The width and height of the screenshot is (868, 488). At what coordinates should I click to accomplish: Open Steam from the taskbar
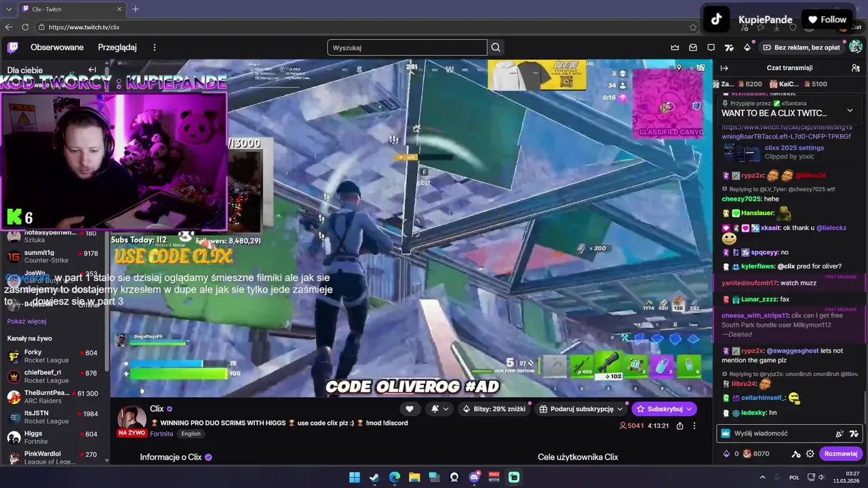click(374, 477)
